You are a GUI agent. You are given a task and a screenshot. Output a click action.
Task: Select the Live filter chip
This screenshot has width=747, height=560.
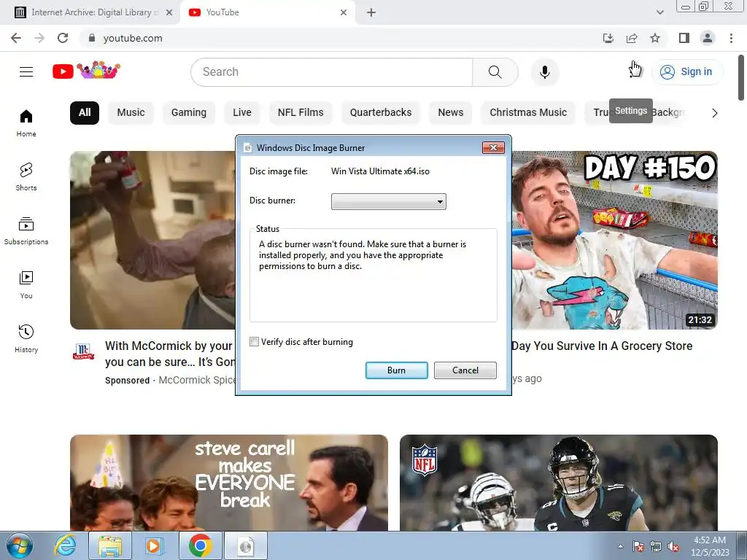pos(242,113)
